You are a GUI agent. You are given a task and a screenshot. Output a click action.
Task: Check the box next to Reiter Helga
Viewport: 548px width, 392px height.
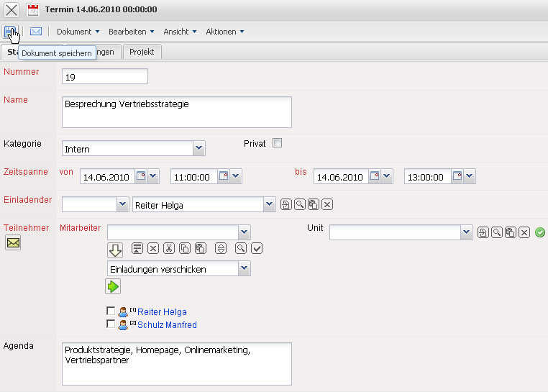pyautogui.click(x=111, y=311)
